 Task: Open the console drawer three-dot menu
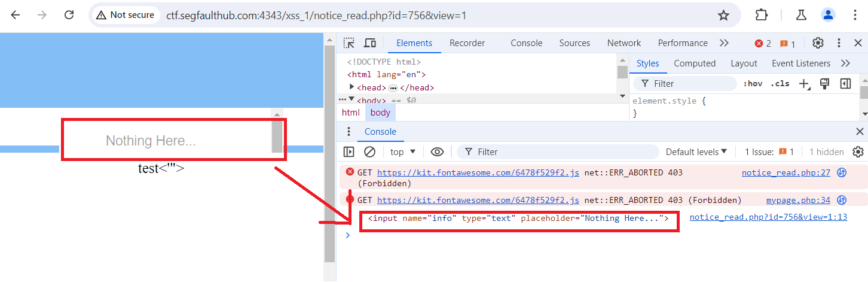coord(349,132)
